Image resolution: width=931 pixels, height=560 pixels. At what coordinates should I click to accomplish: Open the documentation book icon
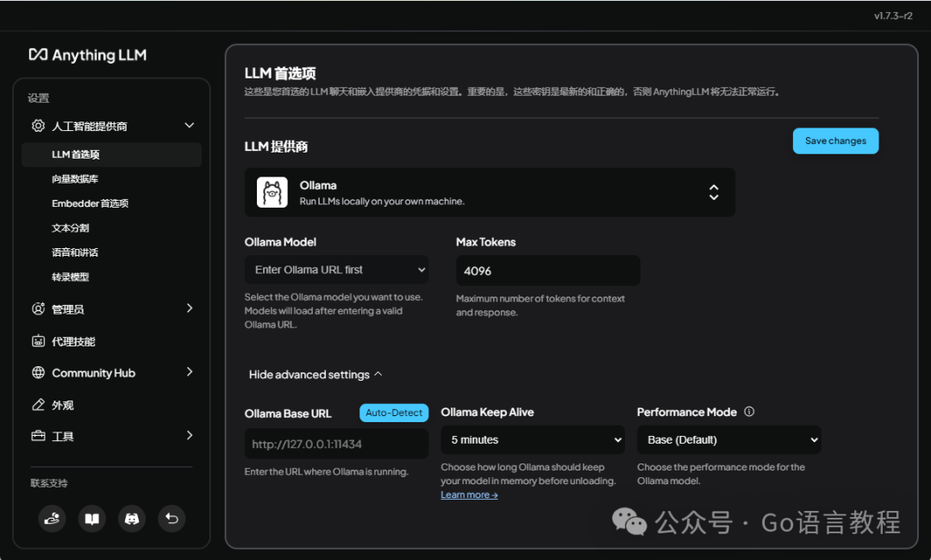[x=92, y=519]
